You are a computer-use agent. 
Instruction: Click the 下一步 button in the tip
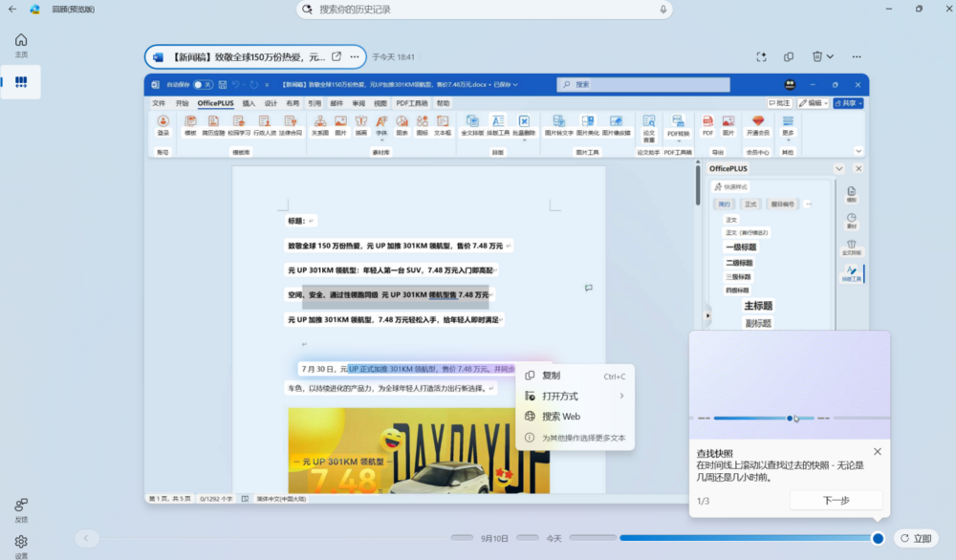click(836, 501)
